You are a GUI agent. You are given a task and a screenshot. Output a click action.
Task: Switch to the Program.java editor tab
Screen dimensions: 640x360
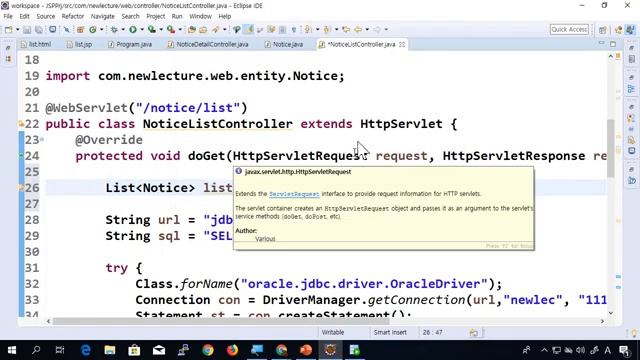coord(130,44)
